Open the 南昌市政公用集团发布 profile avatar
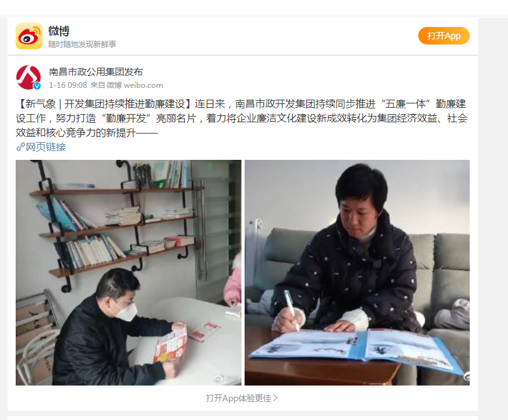 point(28,77)
